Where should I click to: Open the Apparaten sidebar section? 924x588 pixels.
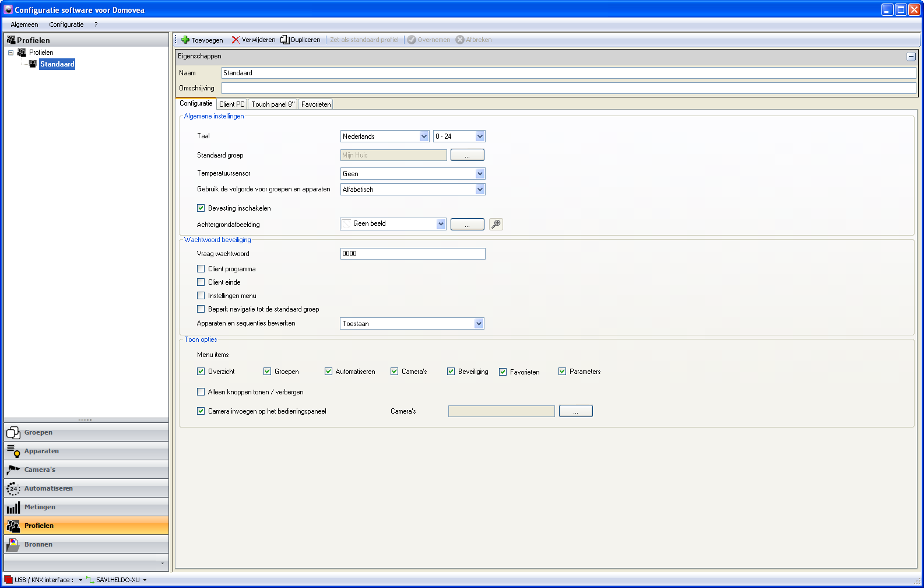(86, 451)
